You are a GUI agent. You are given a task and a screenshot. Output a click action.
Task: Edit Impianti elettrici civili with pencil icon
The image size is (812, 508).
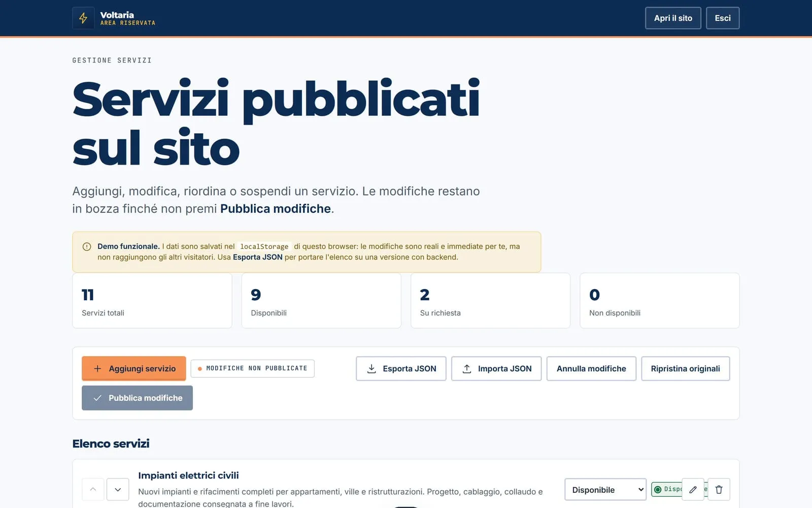(x=693, y=489)
